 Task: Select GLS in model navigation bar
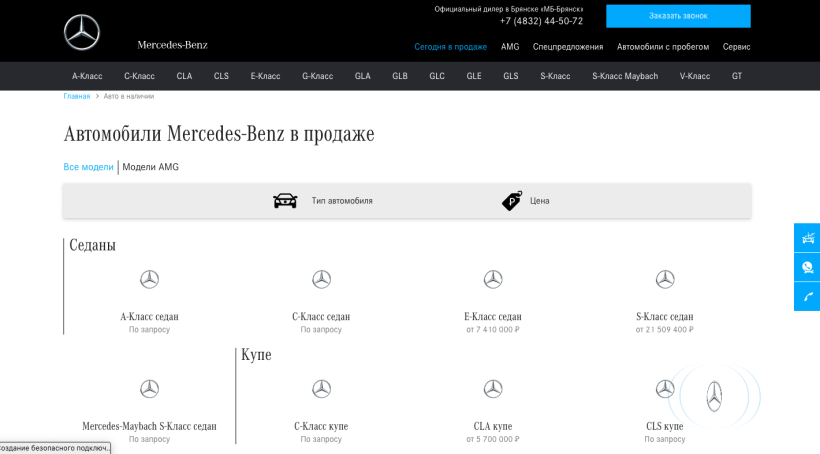tap(511, 76)
